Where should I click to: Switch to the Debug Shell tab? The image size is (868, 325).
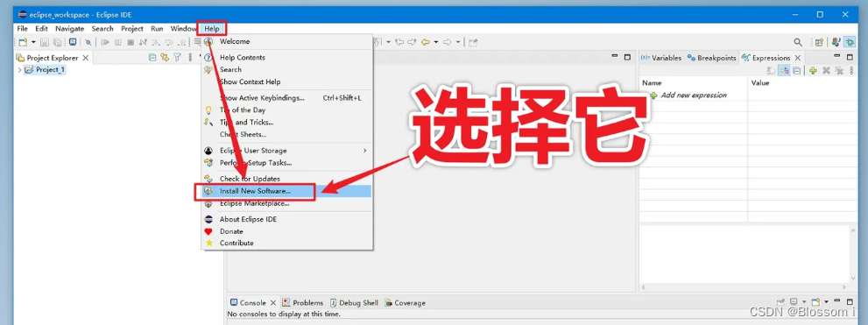pyautogui.click(x=354, y=303)
